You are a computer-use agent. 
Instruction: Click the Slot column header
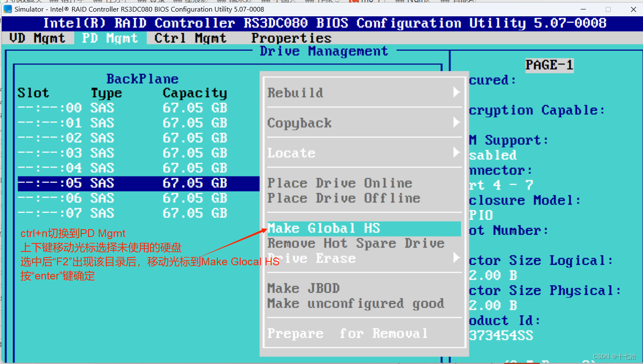pos(33,93)
